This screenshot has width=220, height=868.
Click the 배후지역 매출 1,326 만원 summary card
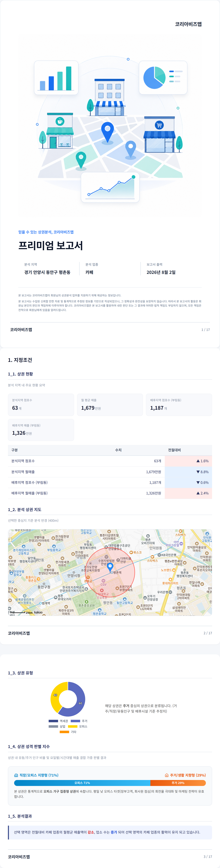[x=41, y=430]
